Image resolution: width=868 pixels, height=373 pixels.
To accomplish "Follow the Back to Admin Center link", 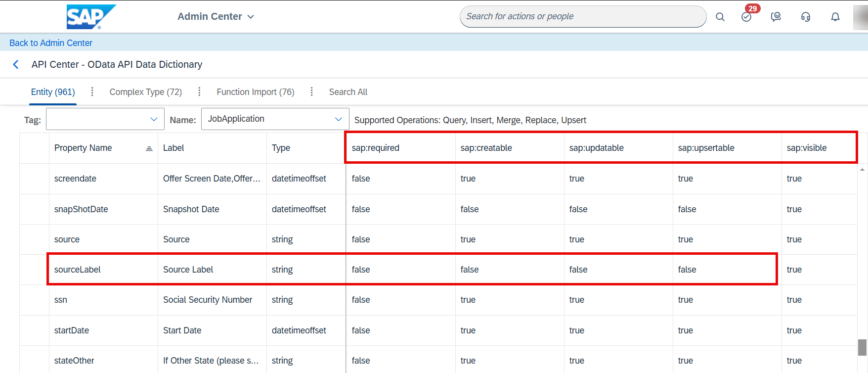I will click(51, 43).
